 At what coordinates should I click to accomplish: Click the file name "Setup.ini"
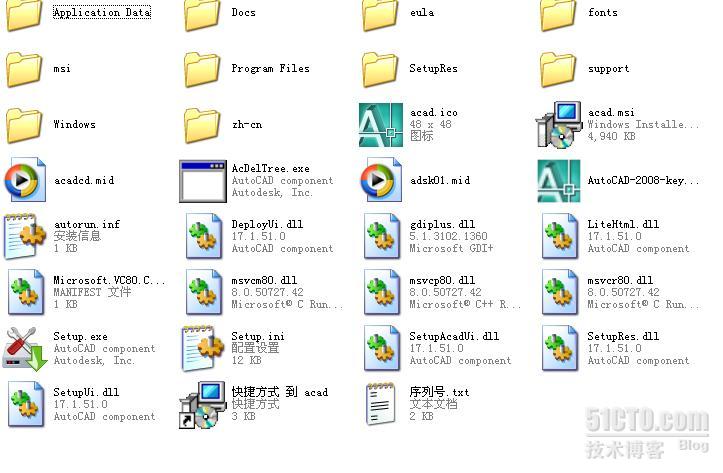[x=258, y=336]
